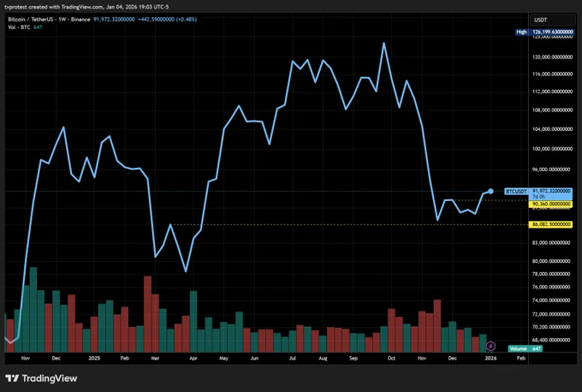This screenshot has height=392, width=582.
Task: Click the Bitcoin / TetherUS symbol title
Action: (49, 20)
